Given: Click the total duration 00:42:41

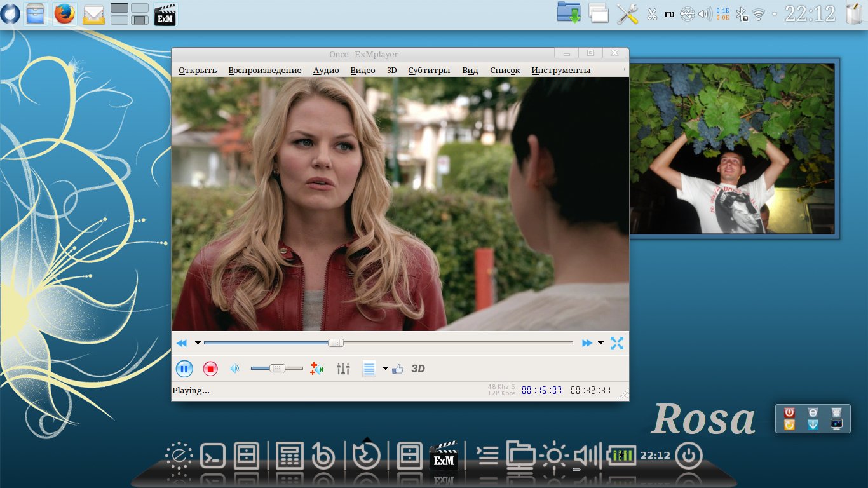Looking at the screenshot, I should (591, 391).
